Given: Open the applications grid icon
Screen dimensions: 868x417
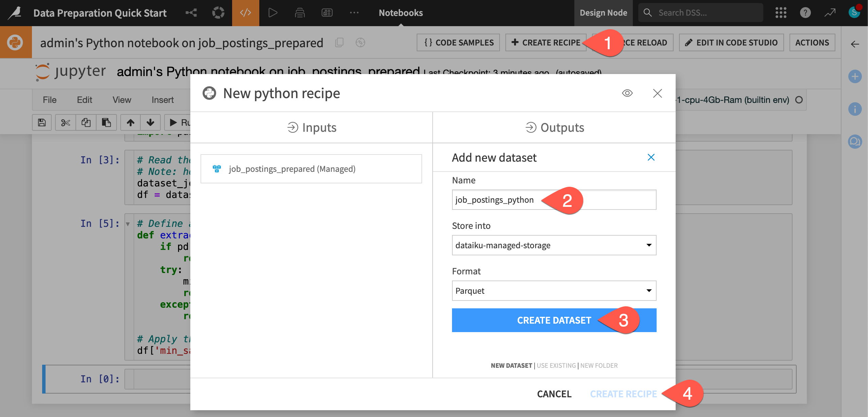Looking at the screenshot, I should (781, 13).
